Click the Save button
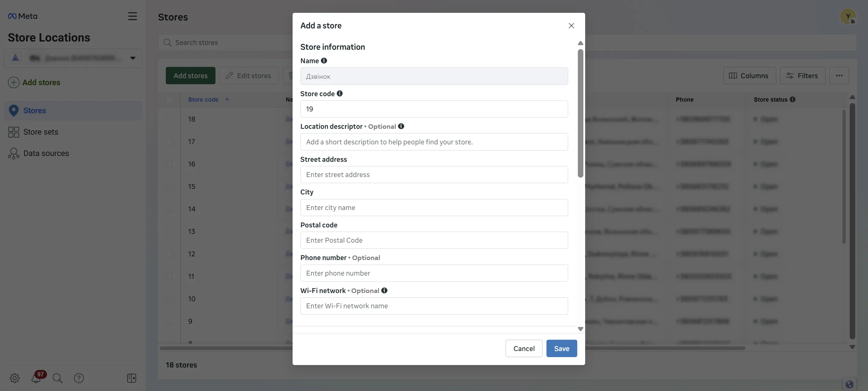The width and height of the screenshot is (868, 391). pyautogui.click(x=562, y=349)
